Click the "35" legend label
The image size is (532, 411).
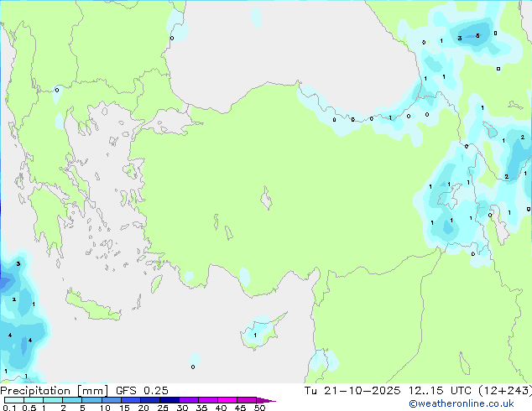[201, 408]
